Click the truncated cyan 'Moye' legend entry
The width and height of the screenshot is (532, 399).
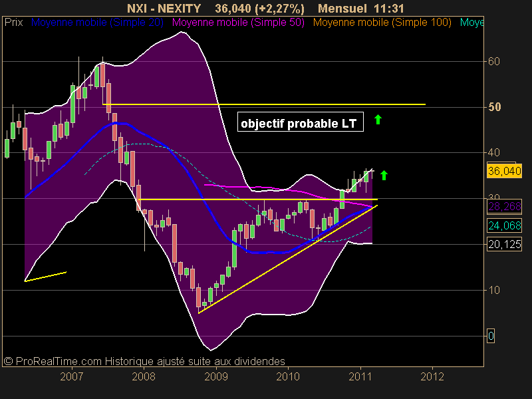[x=471, y=23]
